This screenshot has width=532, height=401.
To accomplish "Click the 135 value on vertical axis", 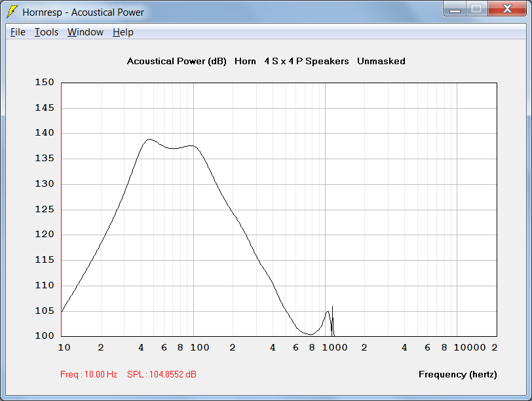I will [45, 159].
